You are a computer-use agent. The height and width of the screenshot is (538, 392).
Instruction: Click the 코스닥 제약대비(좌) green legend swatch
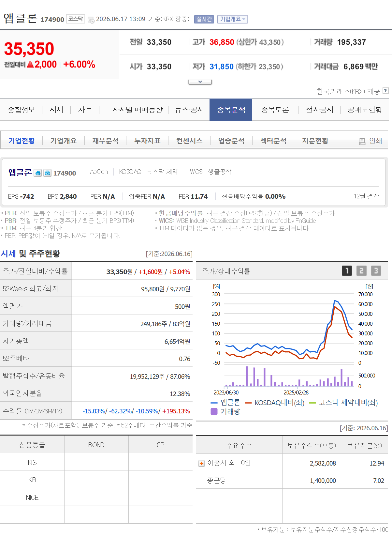pyautogui.click(x=312, y=403)
